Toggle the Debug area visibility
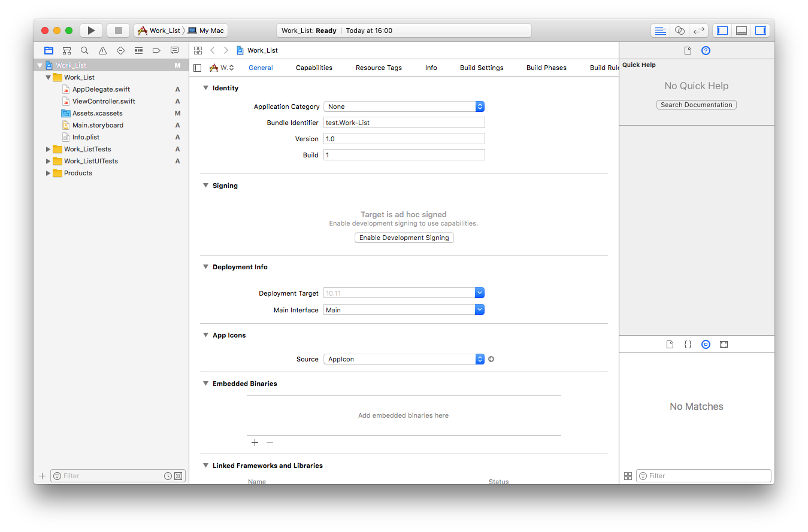The image size is (808, 532). 742,31
